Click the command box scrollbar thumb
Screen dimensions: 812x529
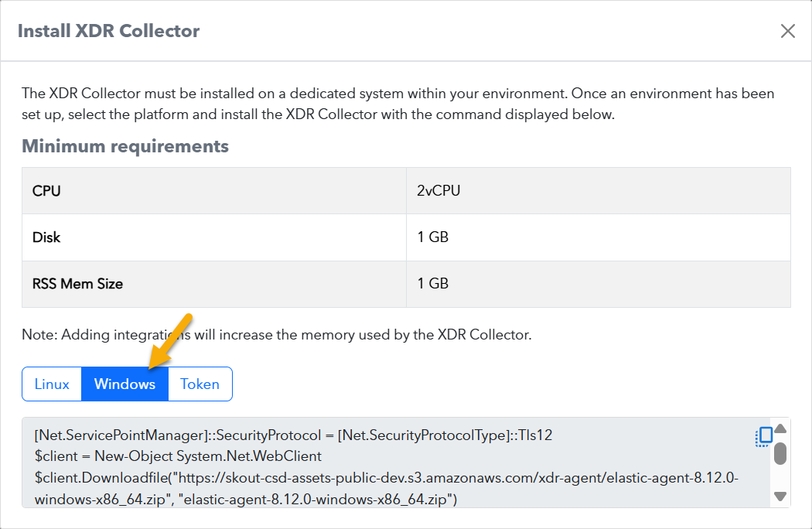click(x=780, y=453)
